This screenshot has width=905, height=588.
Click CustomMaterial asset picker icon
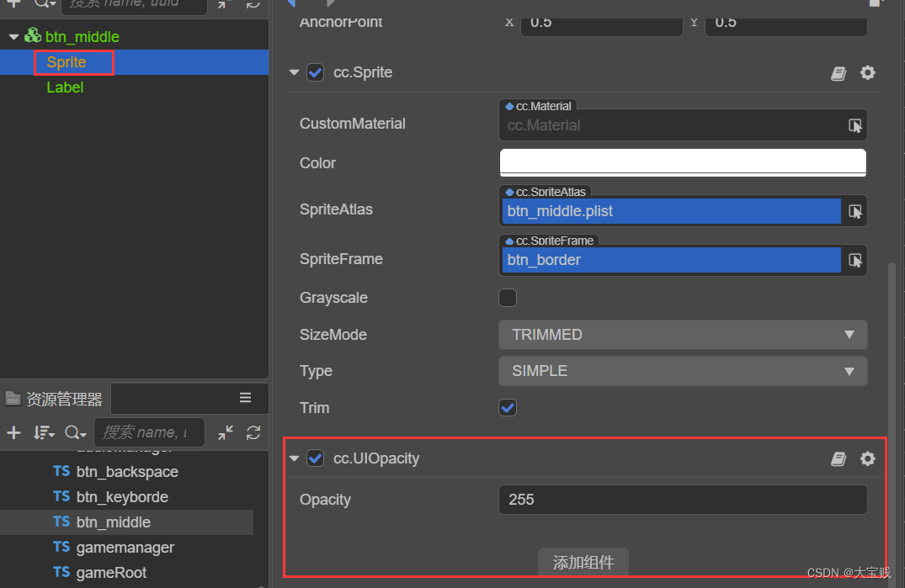pos(855,125)
